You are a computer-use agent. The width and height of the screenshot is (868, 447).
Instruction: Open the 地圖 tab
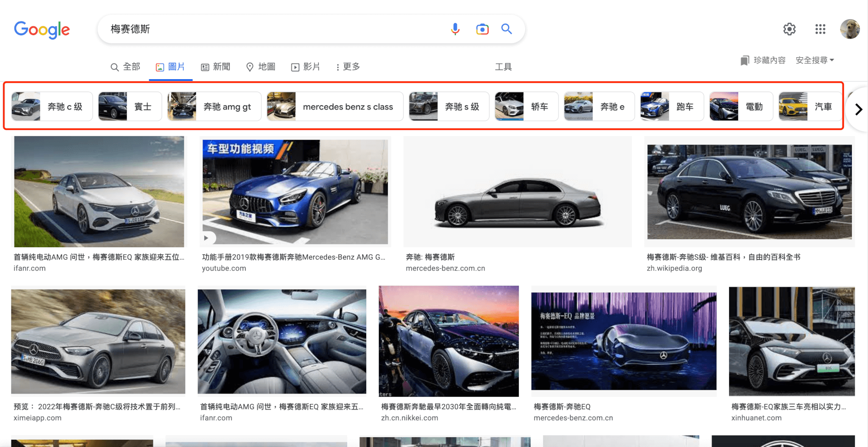click(261, 67)
